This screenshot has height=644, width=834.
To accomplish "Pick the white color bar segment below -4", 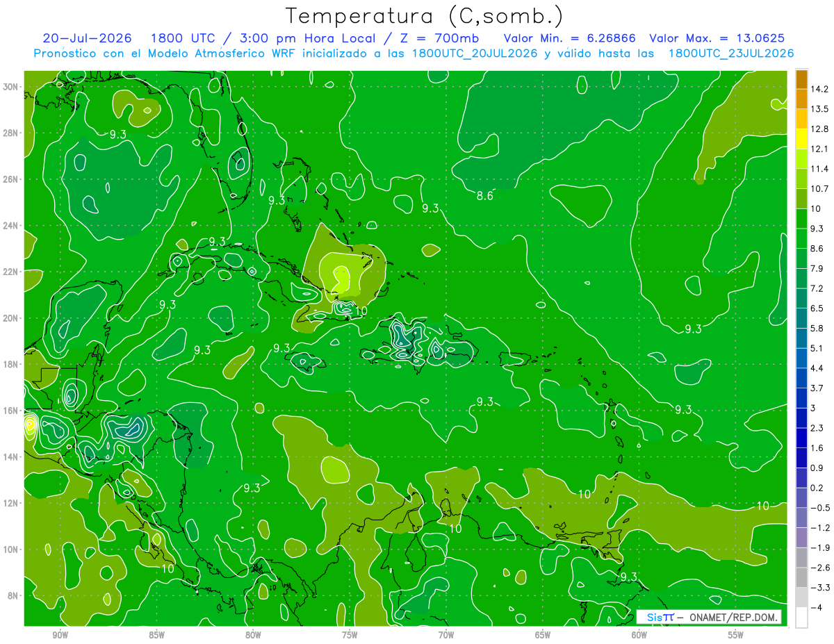I will pyautogui.click(x=801, y=617).
